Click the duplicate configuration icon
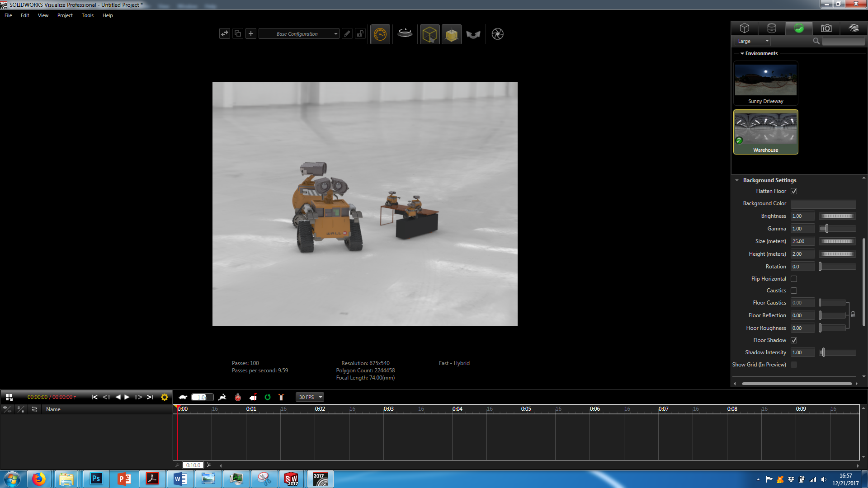The width and height of the screenshot is (868, 488). 238,33
